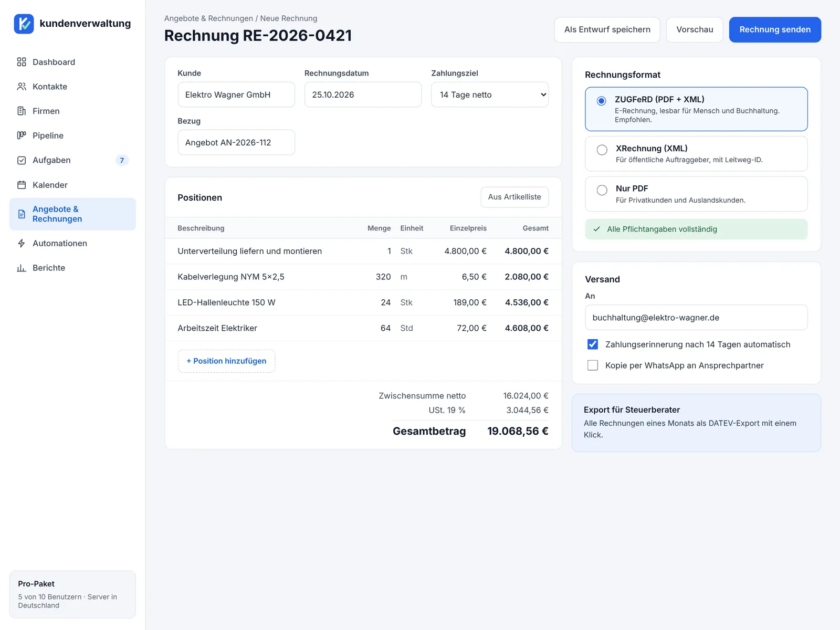This screenshot has width=840, height=630.
Task: Click the Gesamtbetrag value 19.068,56 €
Action: coord(518,431)
